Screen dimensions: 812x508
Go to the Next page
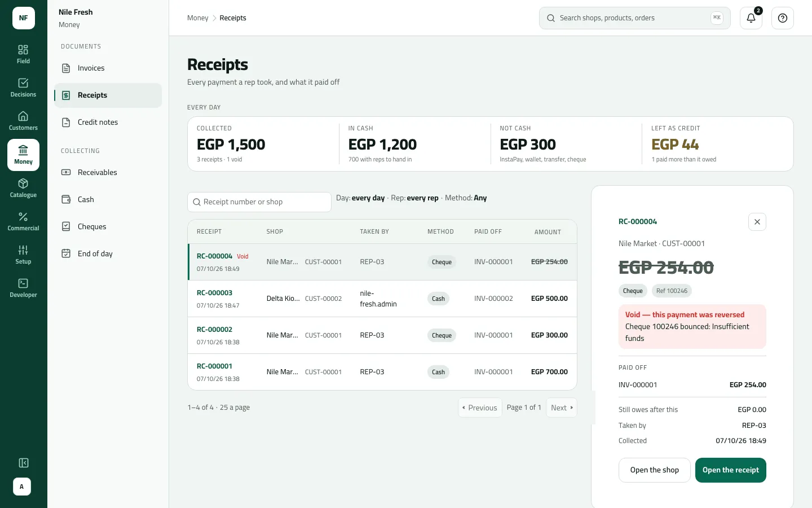click(561, 408)
